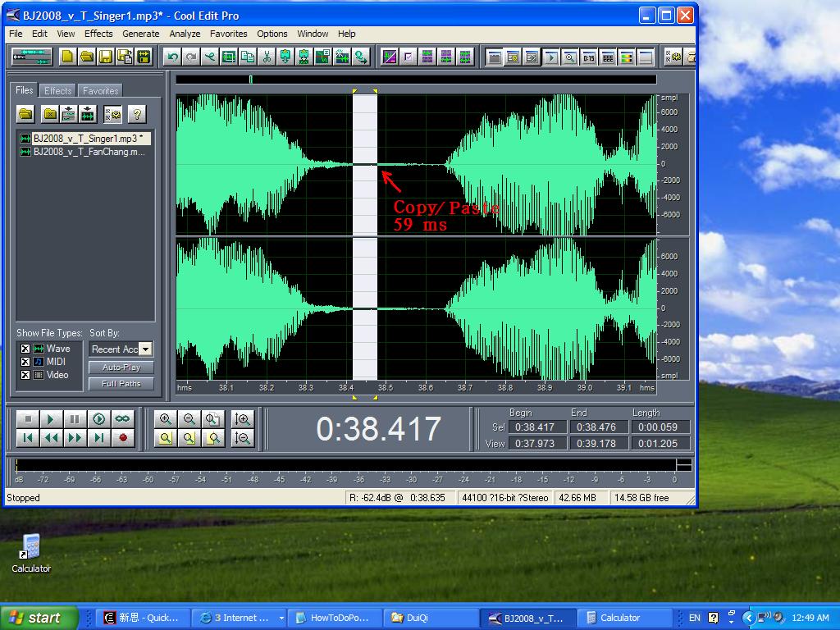Image resolution: width=840 pixels, height=630 pixels.
Task: Uncheck the Wave file type checkbox
Action: click(25, 349)
